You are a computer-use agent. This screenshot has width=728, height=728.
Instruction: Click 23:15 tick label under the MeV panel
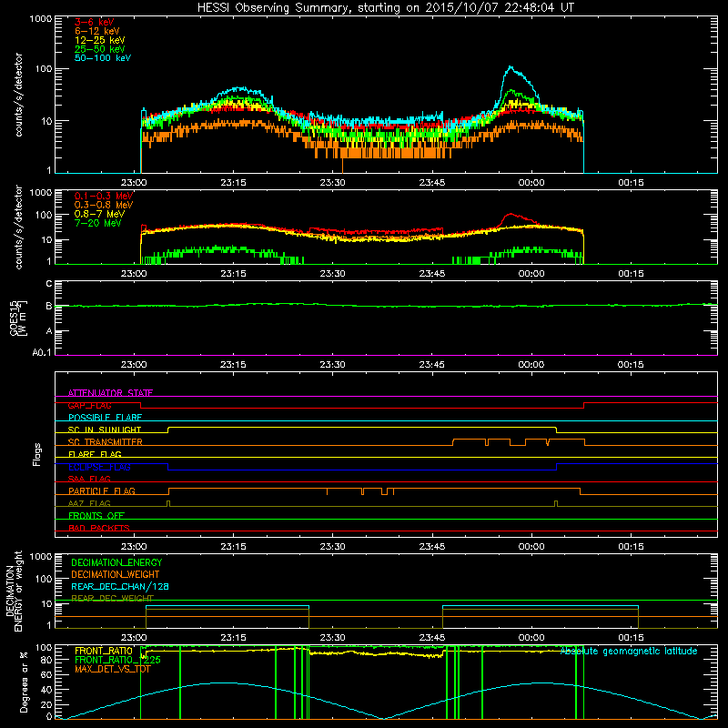coord(233,274)
